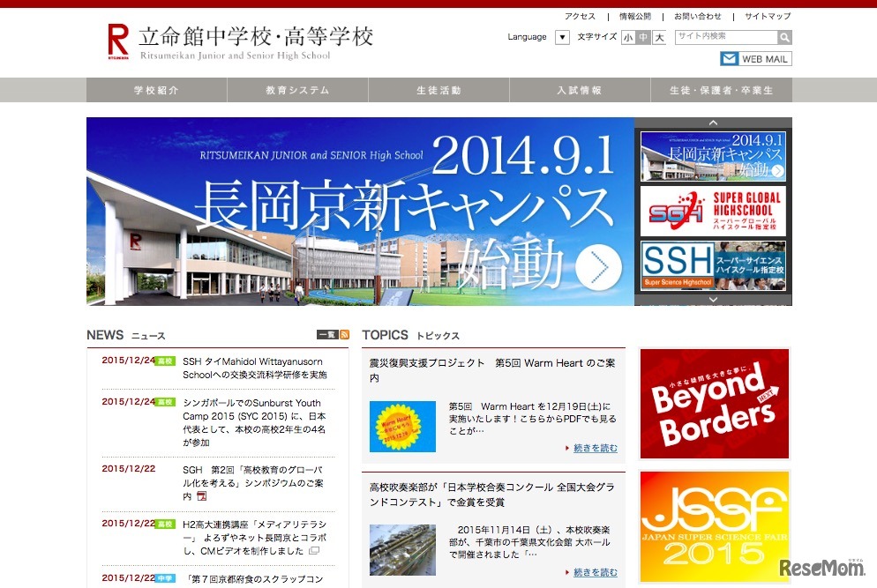877x588 pixels.
Task: Click the アクセス header link
Action: point(580,16)
